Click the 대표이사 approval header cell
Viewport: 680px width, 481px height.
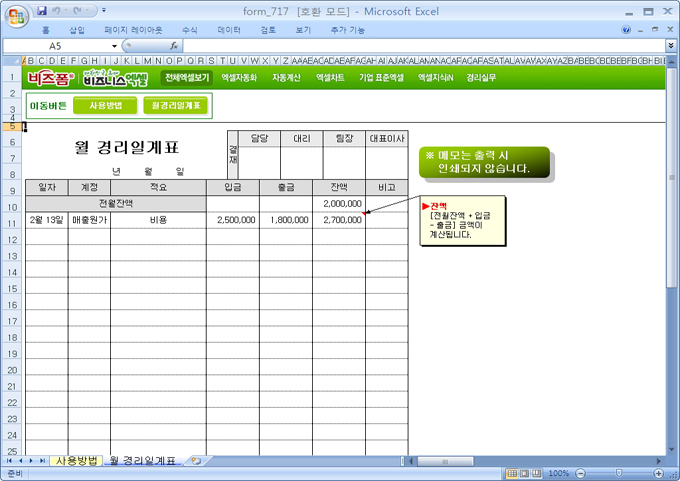pyautogui.click(x=387, y=138)
